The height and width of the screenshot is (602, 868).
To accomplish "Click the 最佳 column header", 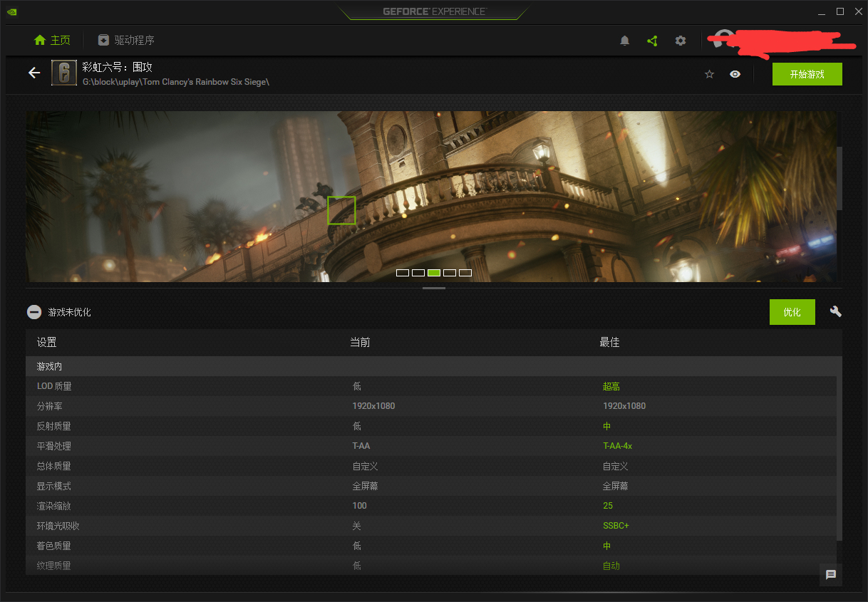I will (609, 343).
